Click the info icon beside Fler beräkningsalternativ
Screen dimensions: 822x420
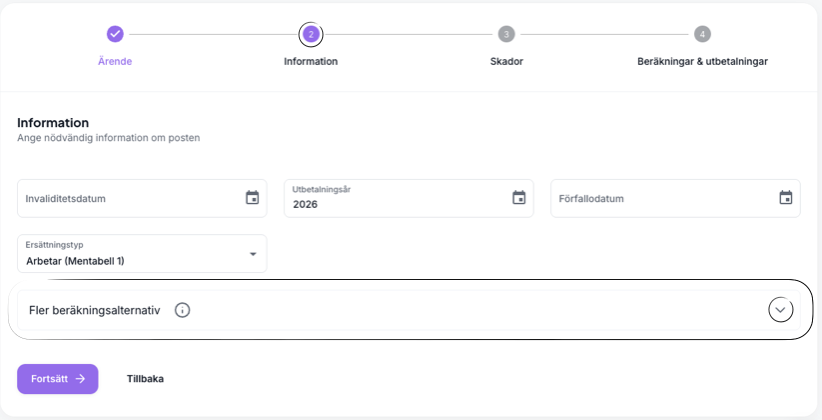coord(182,310)
